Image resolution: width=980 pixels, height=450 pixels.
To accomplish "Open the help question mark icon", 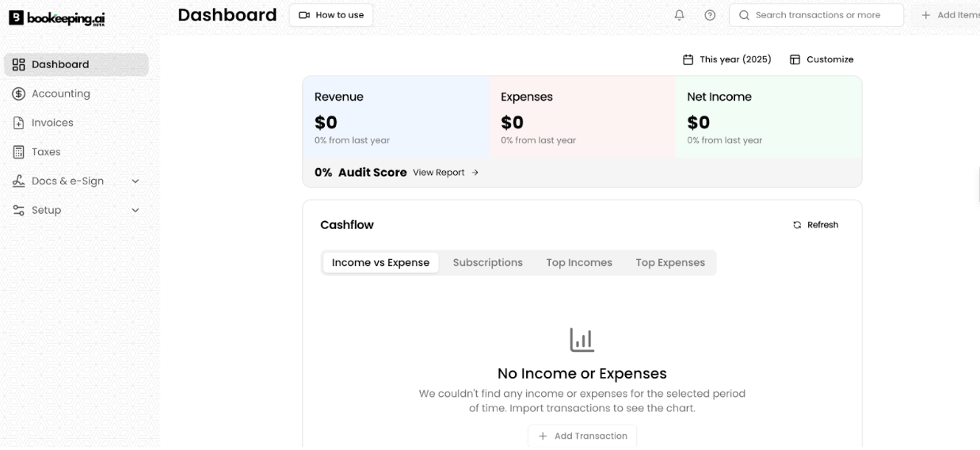I will pyautogui.click(x=710, y=15).
